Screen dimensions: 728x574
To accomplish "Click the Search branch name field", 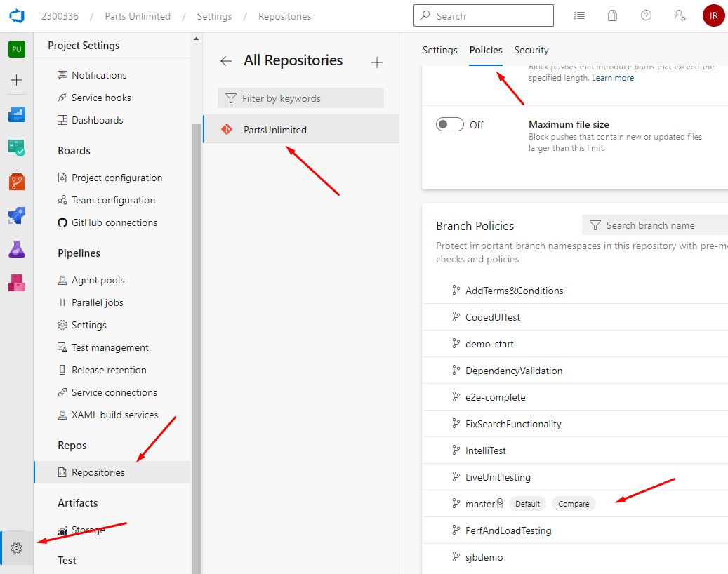I will coord(655,225).
